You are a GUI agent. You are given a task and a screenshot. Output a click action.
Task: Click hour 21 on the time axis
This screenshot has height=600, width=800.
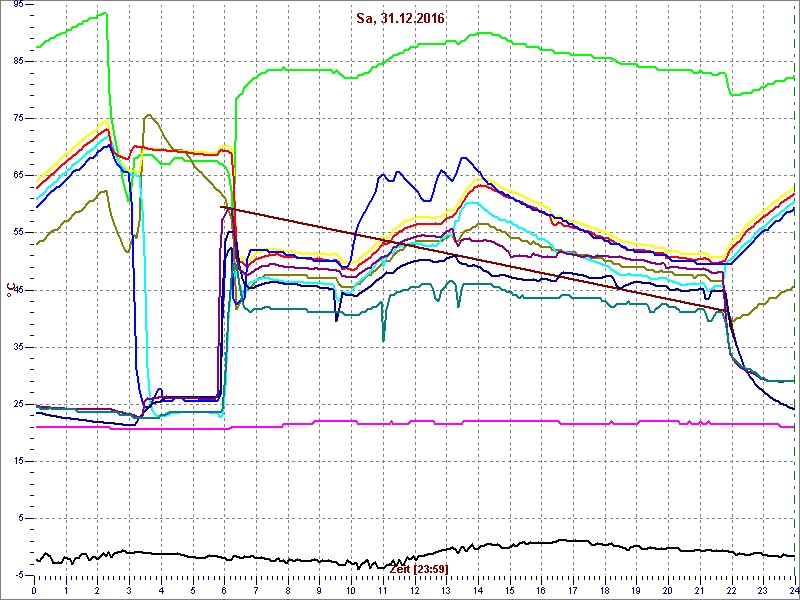coord(699,590)
